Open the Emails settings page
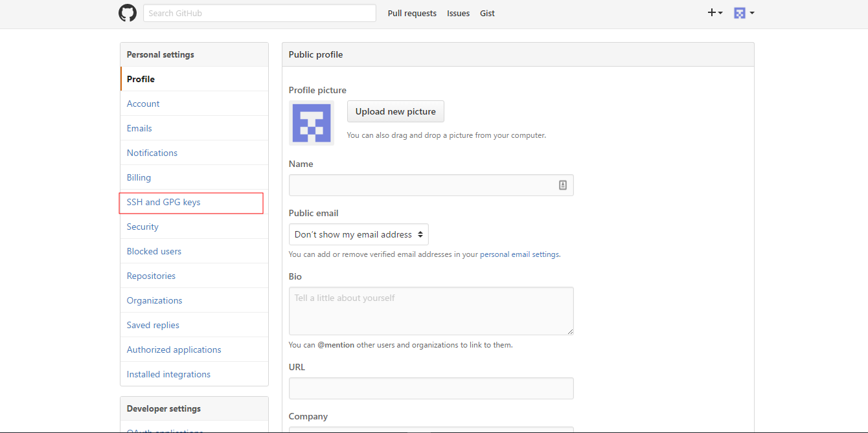Viewport: 868px width, 433px height. coord(139,128)
